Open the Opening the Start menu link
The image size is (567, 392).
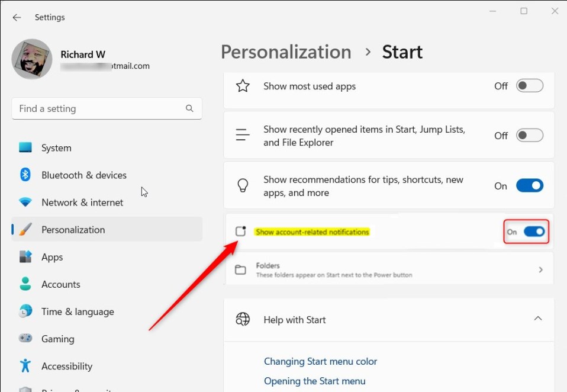click(x=314, y=381)
